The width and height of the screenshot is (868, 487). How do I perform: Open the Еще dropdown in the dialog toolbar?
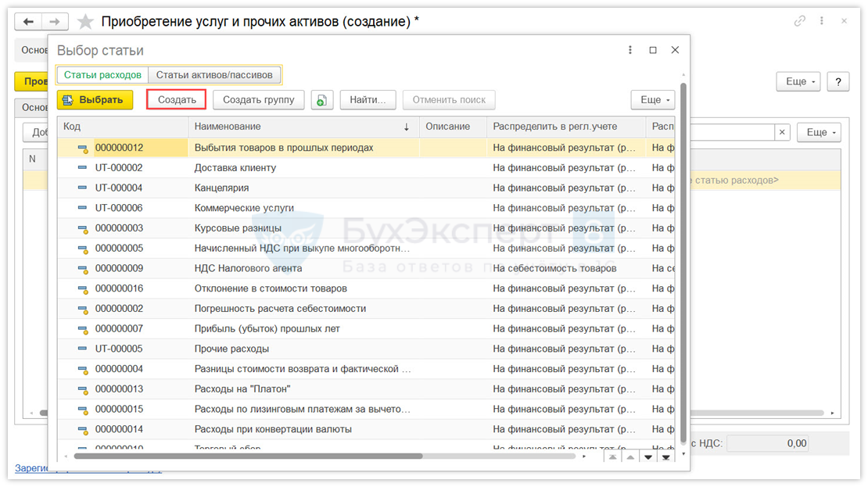653,100
